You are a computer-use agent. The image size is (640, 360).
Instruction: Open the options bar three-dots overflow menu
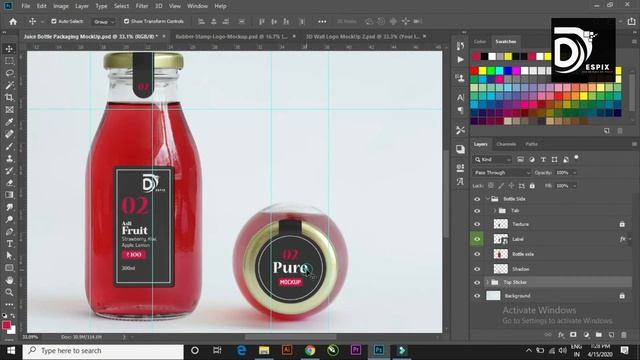tap(322, 21)
